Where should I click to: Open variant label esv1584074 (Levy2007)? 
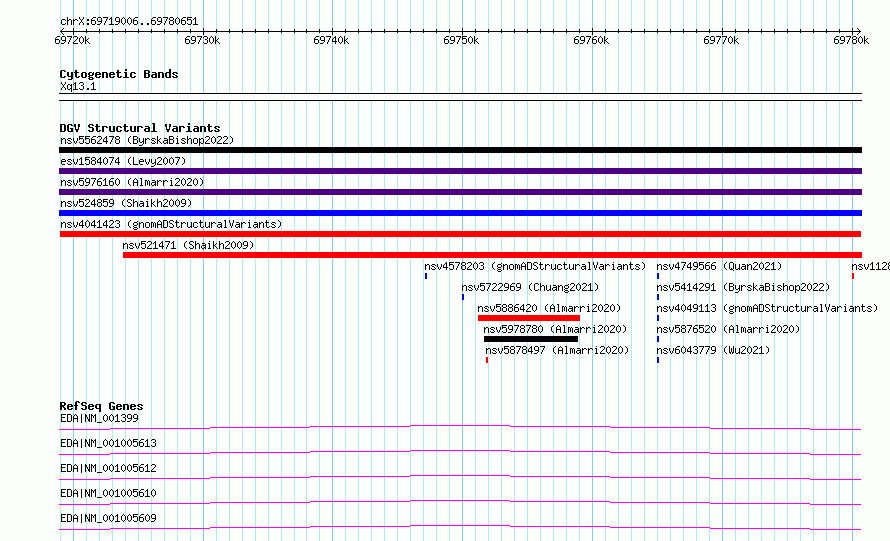click(x=123, y=161)
